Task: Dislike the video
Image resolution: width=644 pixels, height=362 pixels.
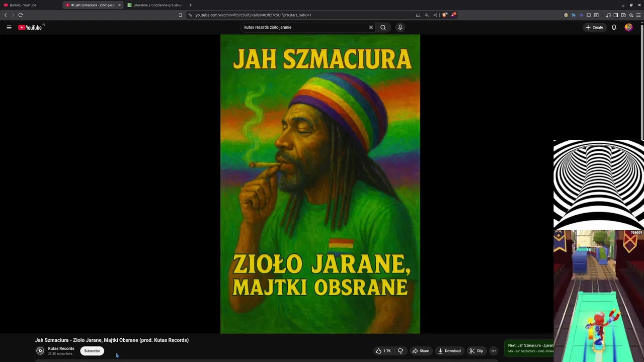Action: click(400, 351)
